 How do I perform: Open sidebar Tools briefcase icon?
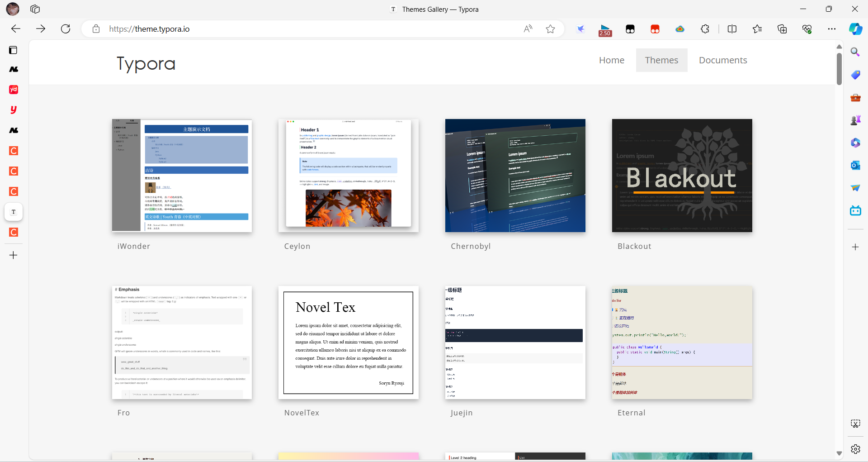(x=855, y=97)
